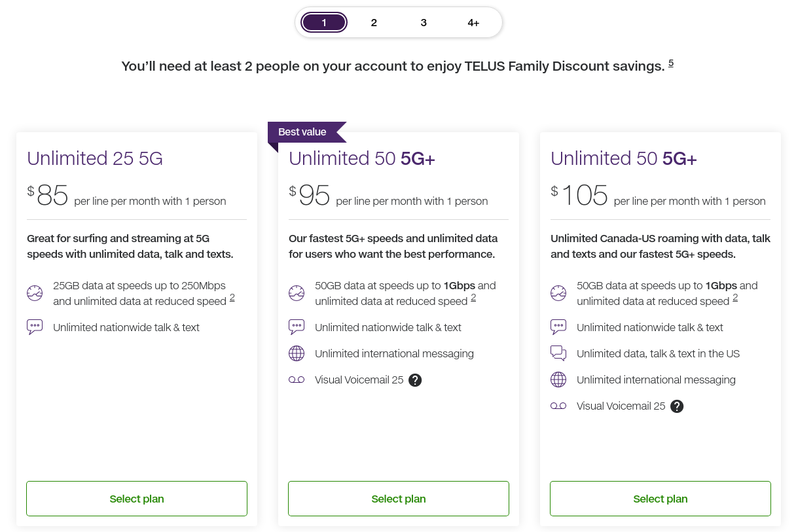The image size is (796, 532).
Task: Click voicemail icon in $95 plan
Action: [x=297, y=380]
